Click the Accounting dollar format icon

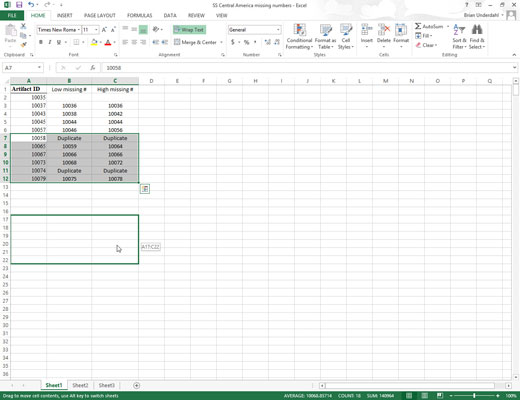(233, 42)
